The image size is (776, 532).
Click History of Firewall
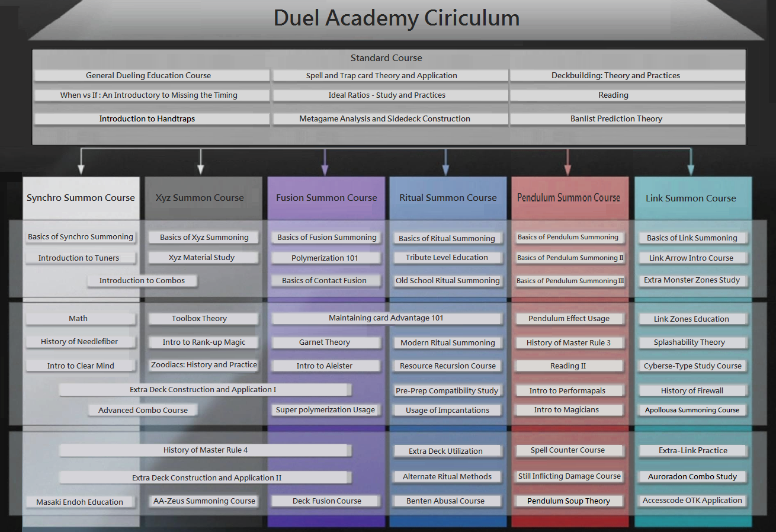click(692, 390)
